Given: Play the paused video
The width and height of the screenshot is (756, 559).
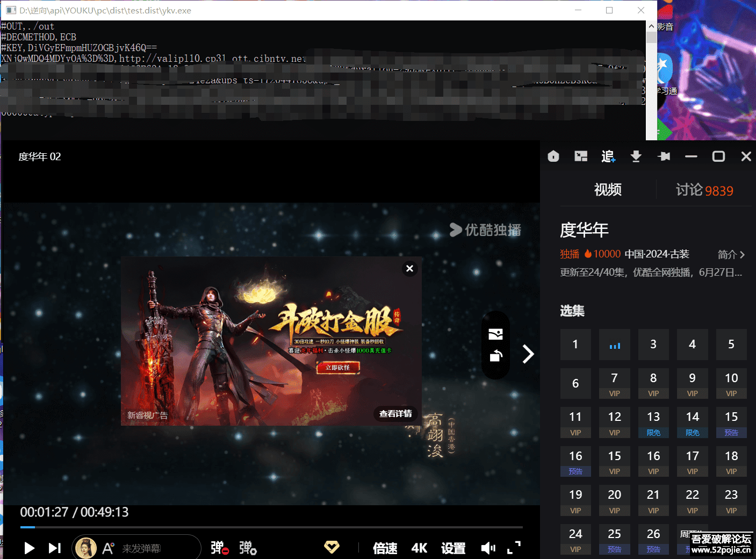Looking at the screenshot, I should coord(30,548).
